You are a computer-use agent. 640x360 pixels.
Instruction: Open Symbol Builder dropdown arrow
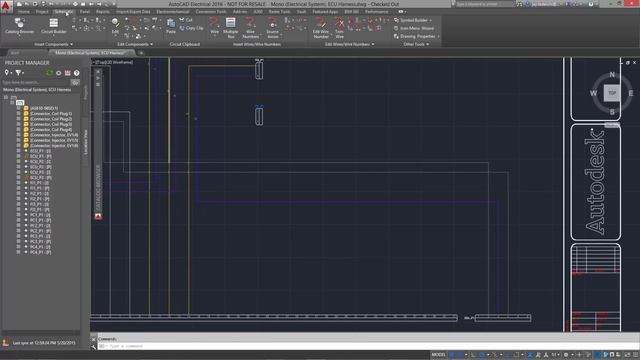431,20
